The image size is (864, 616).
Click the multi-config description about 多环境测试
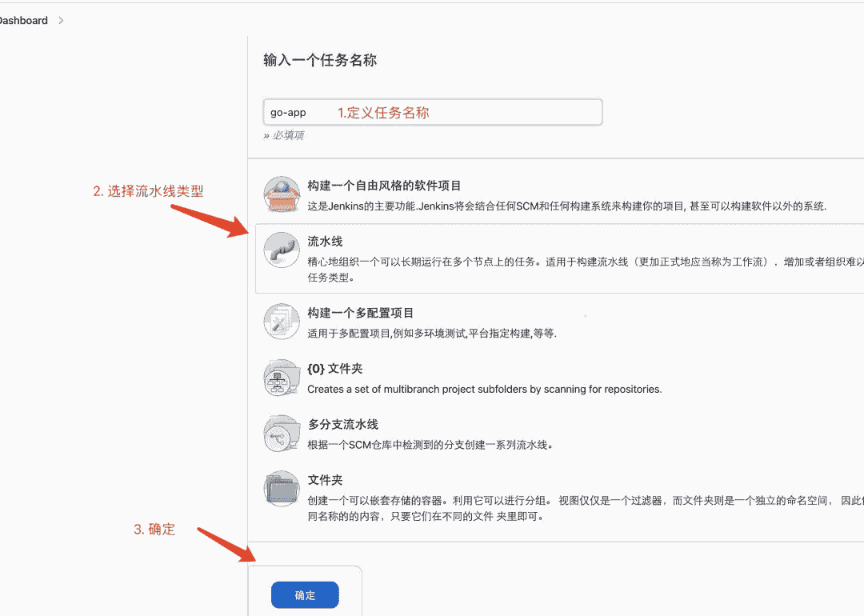(431, 334)
